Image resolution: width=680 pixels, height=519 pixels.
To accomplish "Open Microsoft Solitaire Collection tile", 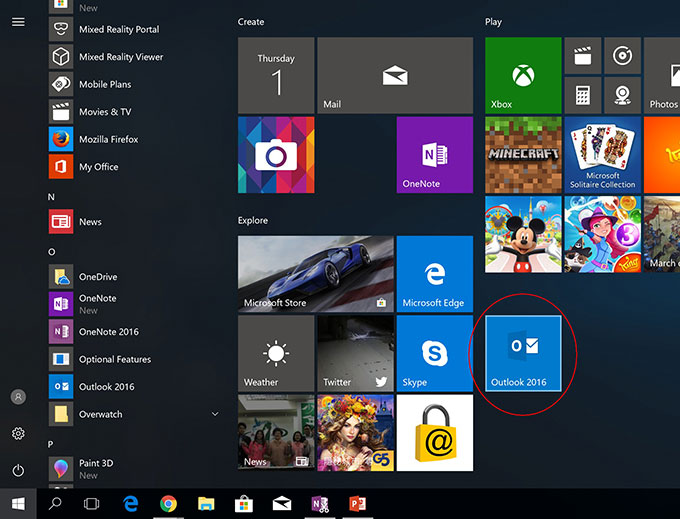I will pyautogui.click(x=603, y=155).
